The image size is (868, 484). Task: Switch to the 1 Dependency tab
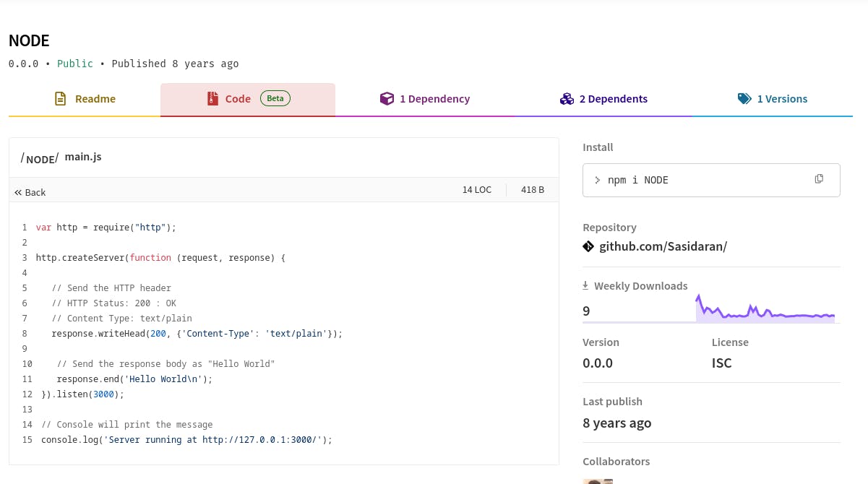(434, 99)
